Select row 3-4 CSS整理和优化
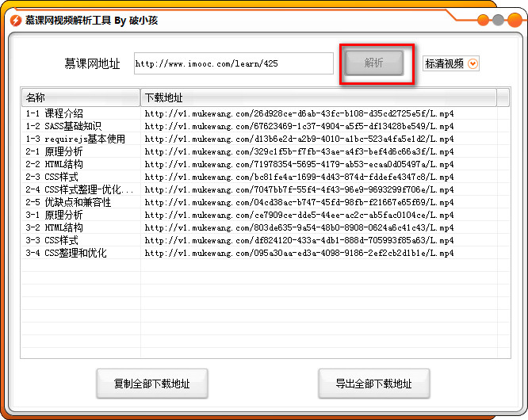 266,253
